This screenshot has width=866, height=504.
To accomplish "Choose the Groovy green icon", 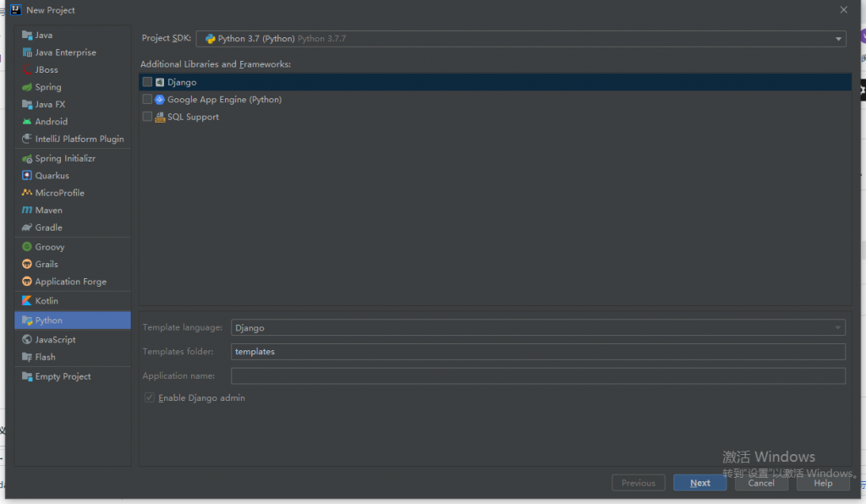I will click(x=26, y=247).
